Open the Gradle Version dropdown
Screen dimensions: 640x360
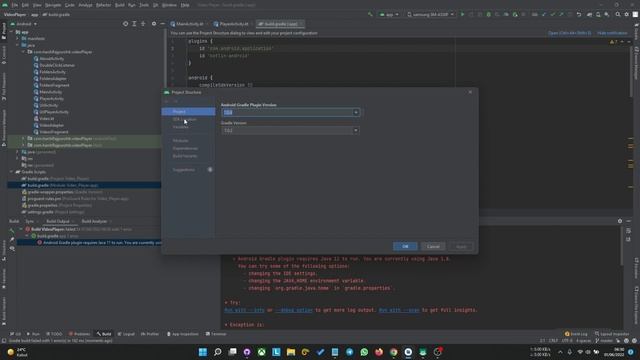click(x=356, y=130)
